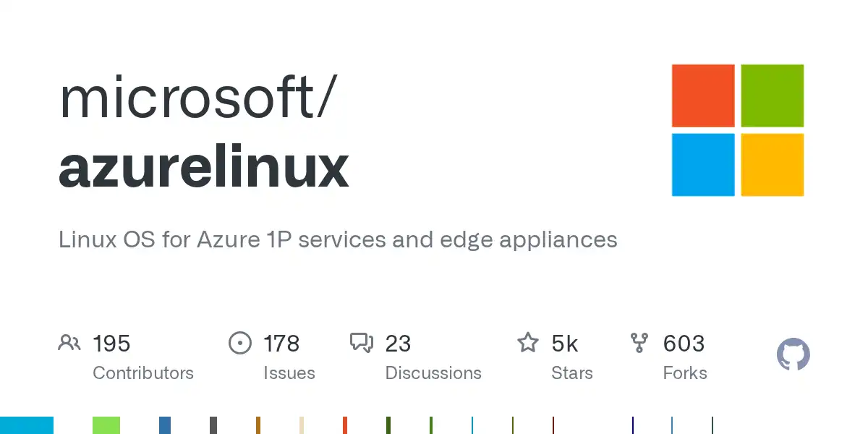Click the Contributors people icon
The width and height of the screenshot is (868, 434).
[69, 343]
